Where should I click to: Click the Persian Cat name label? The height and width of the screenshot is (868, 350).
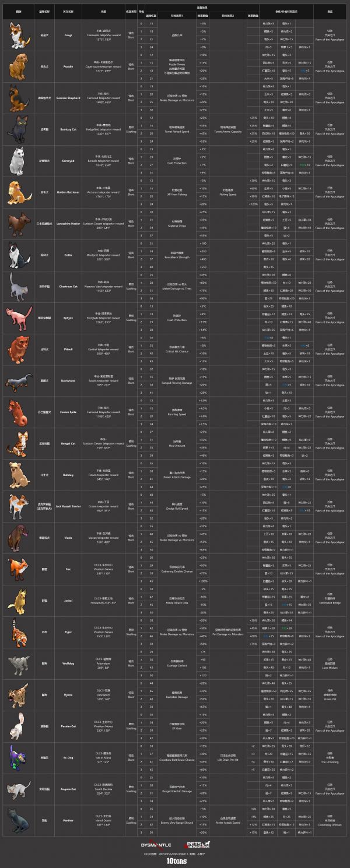point(66,725)
